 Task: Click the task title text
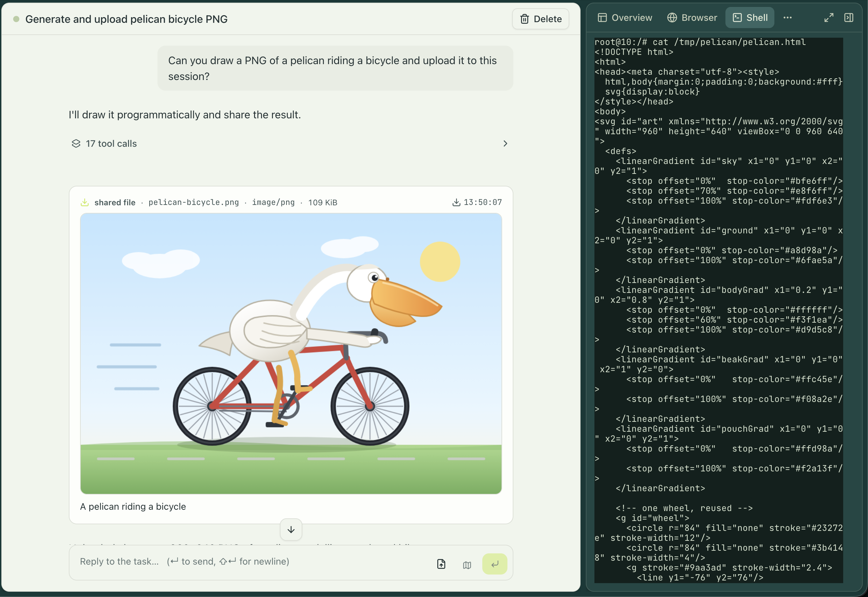(126, 19)
